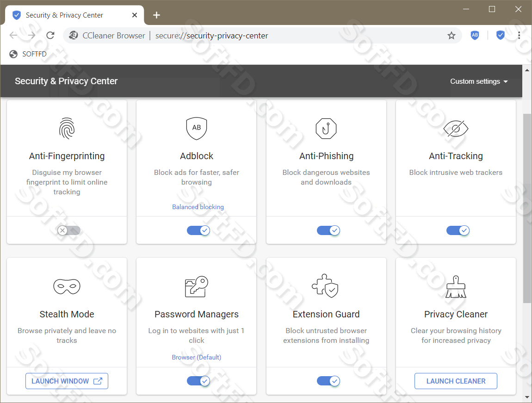Turn off the Anti-Phishing toggle
This screenshot has width=532, height=403.
(328, 231)
